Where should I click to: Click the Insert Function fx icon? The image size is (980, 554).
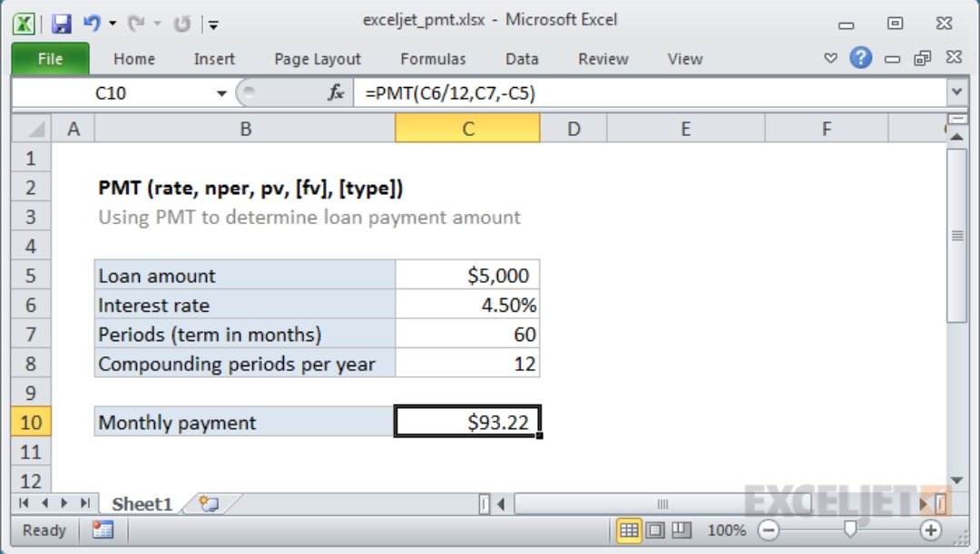click(x=336, y=93)
